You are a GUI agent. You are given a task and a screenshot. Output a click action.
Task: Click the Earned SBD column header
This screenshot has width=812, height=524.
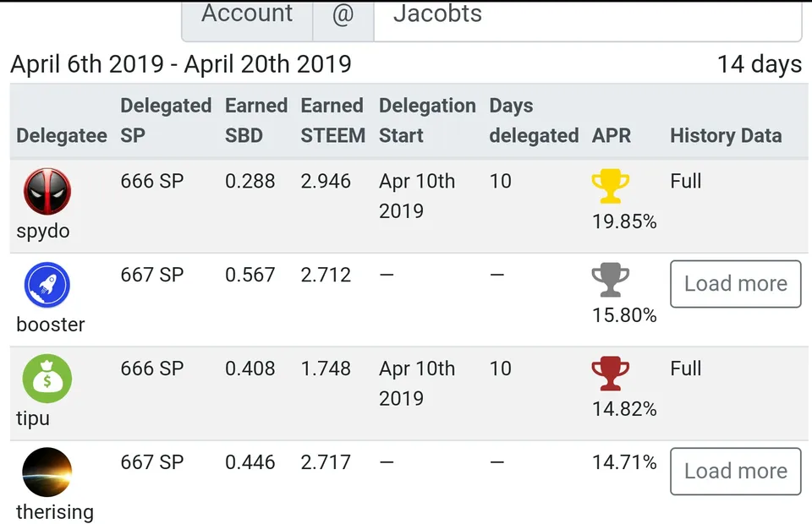[255, 121]
